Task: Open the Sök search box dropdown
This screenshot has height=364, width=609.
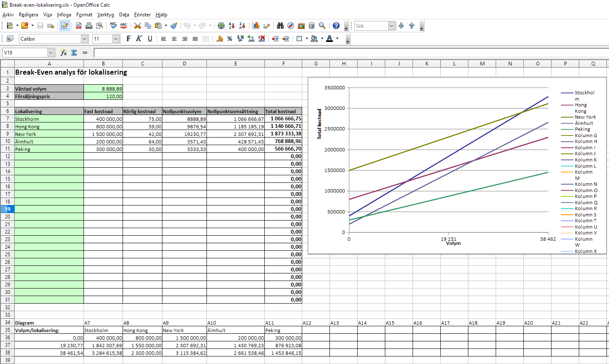Action: click(x=392, y=26)
